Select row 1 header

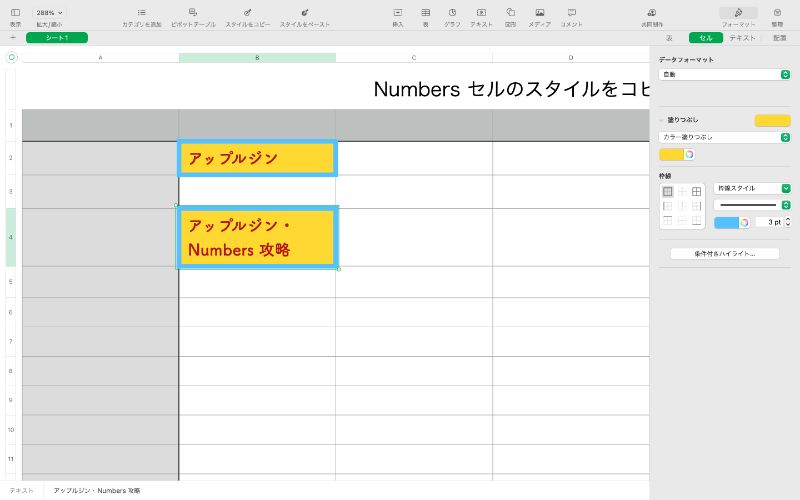point(11,126)
